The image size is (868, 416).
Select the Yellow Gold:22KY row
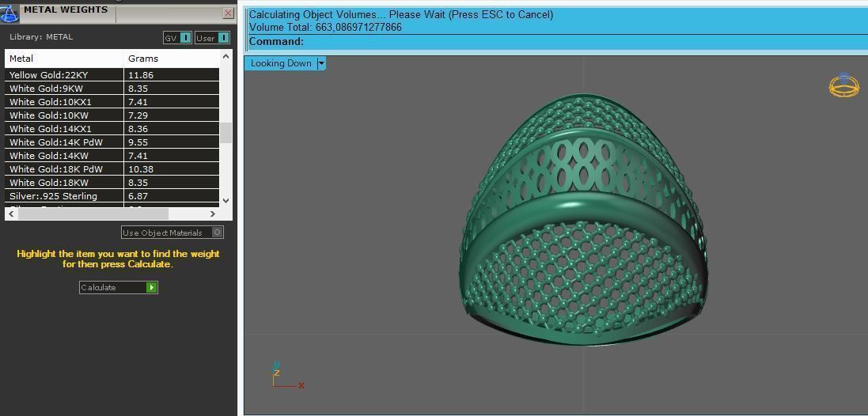(x=112, y=74)
